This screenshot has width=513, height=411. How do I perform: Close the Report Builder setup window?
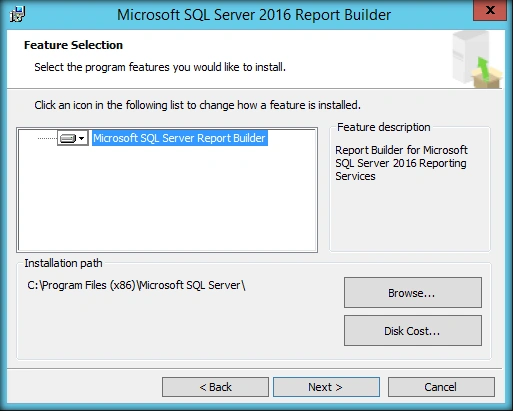coord(490,10)
